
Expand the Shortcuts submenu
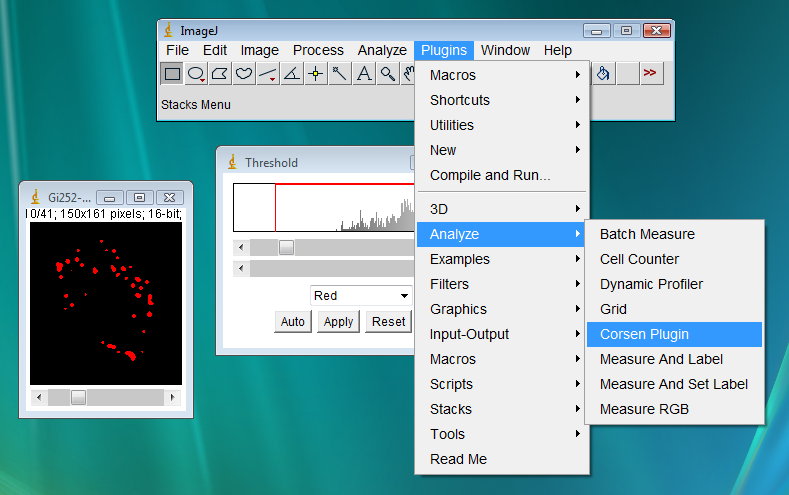click(x=502, y=100)
